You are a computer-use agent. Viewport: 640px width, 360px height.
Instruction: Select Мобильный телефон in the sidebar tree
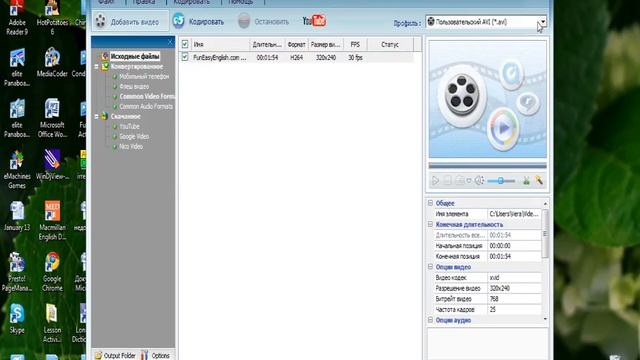[x=144, y=76]
